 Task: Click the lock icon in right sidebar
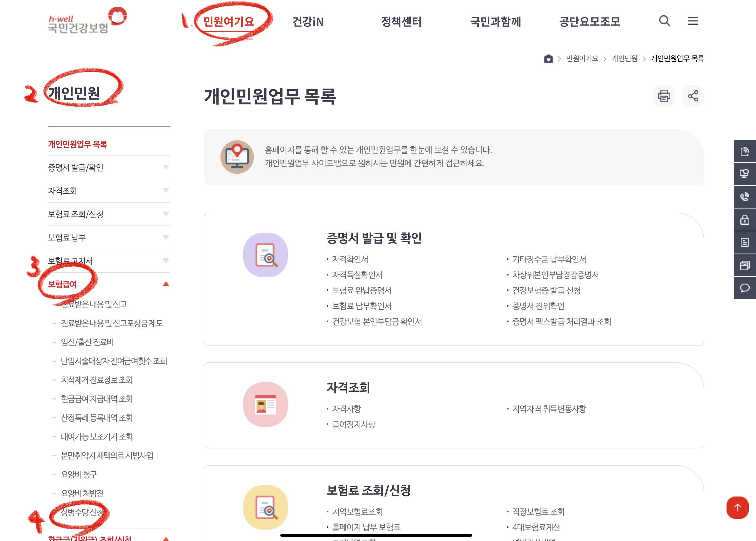(x=744, y=220)
